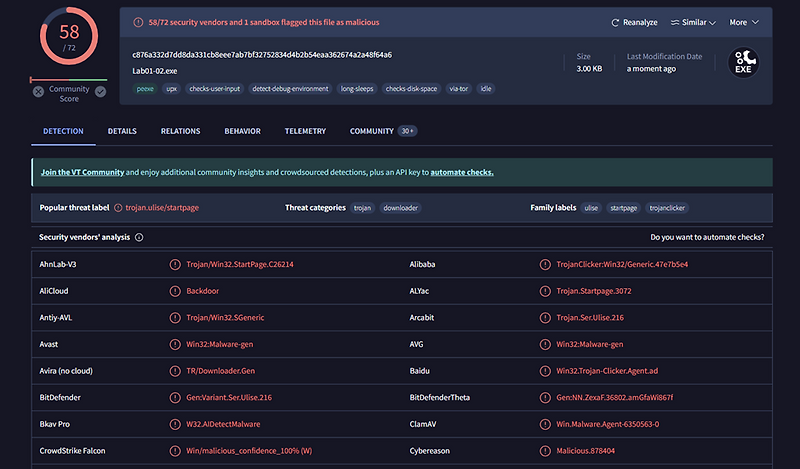Screen dimensions: 800x469
Task: Vote negative with Community Score X button
Action: pos(38,92)
